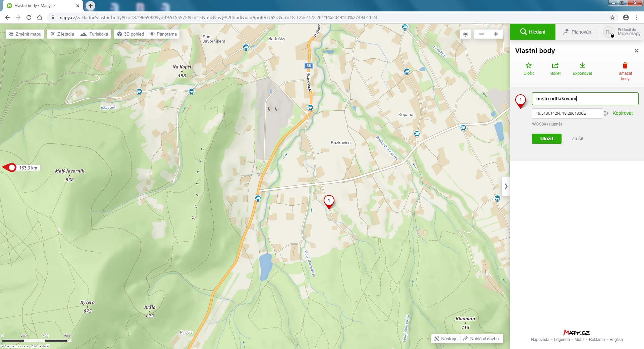Open the Mobil link
This screenshot has width=644, height=349.
pos(579,340)
